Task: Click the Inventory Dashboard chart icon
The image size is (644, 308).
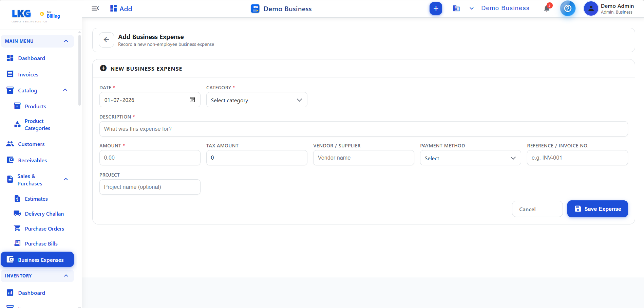Action: (10, 293)
